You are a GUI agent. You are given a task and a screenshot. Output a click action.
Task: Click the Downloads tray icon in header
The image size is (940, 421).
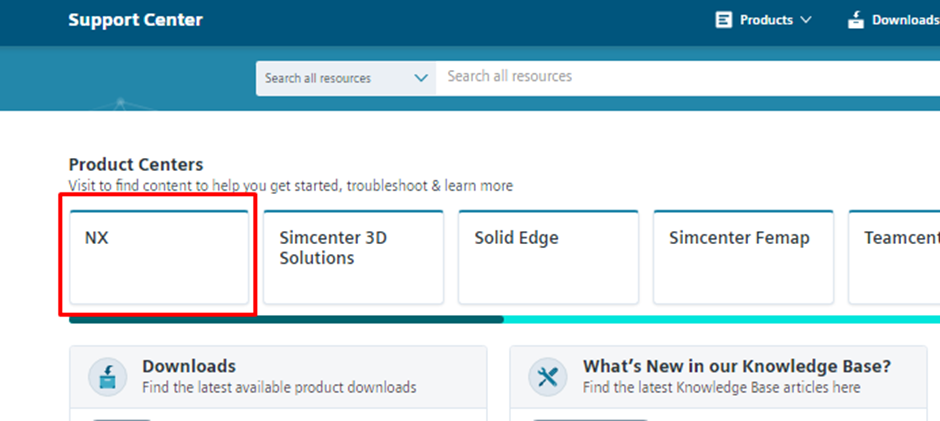coord(855,20)
